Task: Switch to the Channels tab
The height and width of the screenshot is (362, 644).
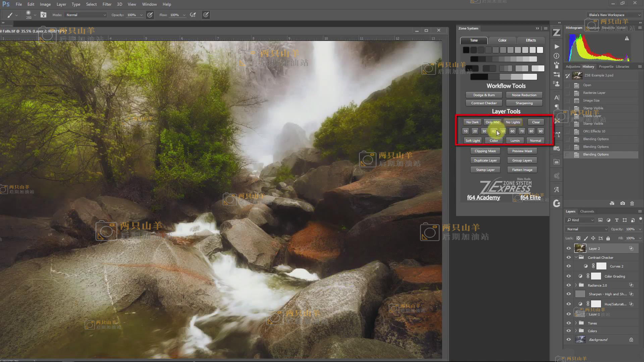Action: point(587,212)
